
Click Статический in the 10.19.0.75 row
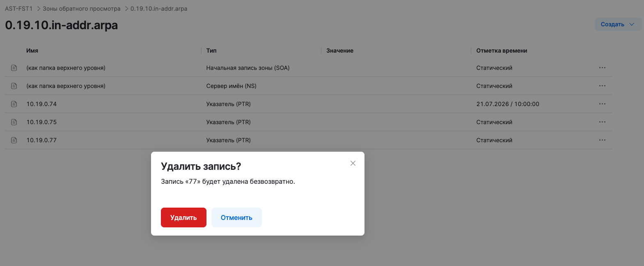click(x=494, y=122)
